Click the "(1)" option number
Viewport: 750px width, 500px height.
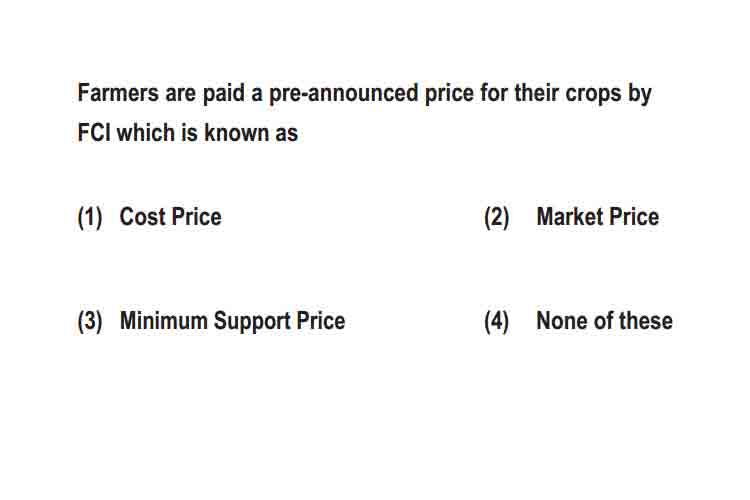90,218
